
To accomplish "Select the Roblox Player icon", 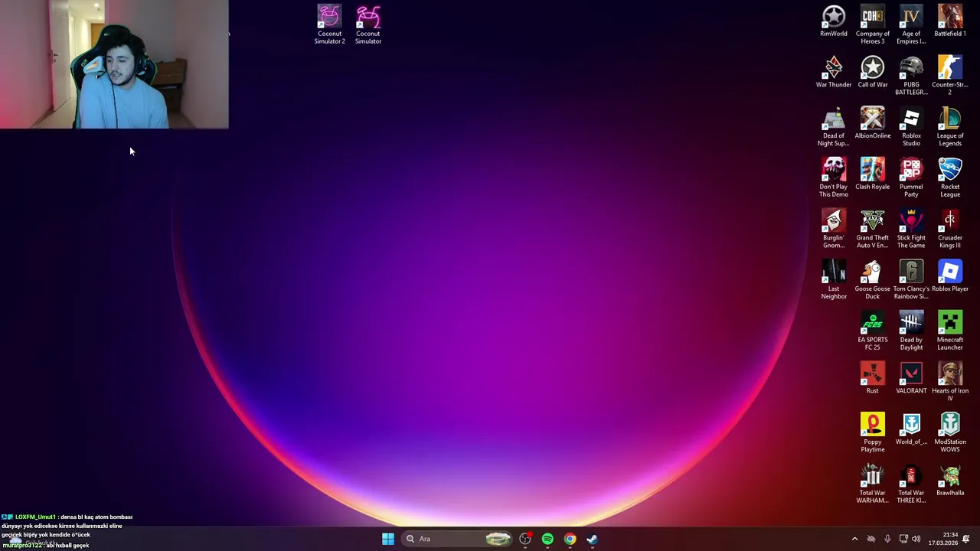I will (x=949, y=276).
